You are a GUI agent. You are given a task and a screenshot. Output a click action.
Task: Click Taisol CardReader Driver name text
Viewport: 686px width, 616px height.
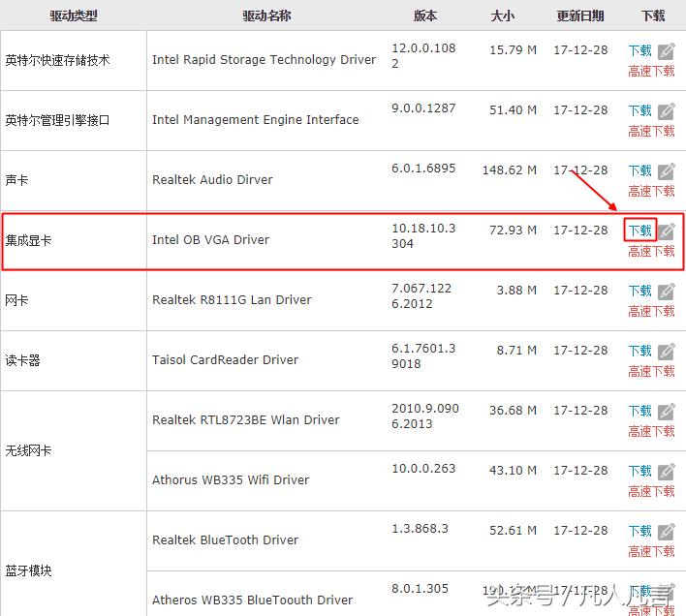[225, 359]
